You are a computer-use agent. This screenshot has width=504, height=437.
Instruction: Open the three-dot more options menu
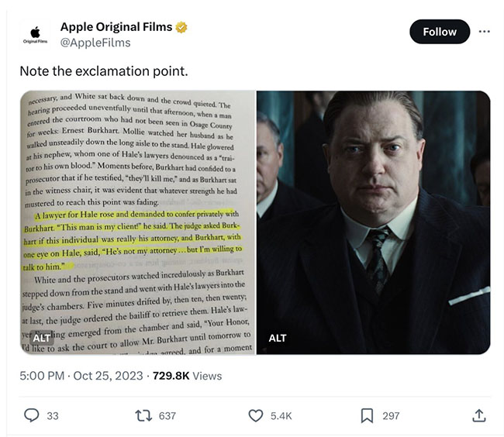(485, 32)
